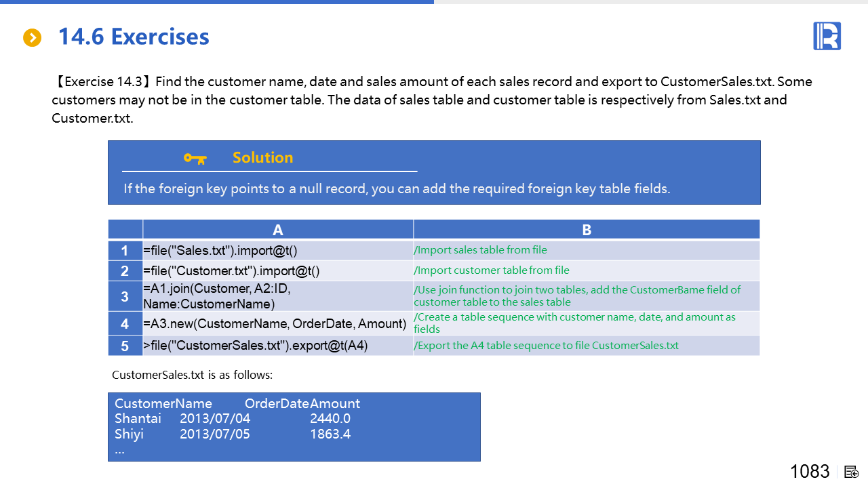Select the column B header
Screen dimensions: 868x488
pyautogui.click(x=587, y=230)
